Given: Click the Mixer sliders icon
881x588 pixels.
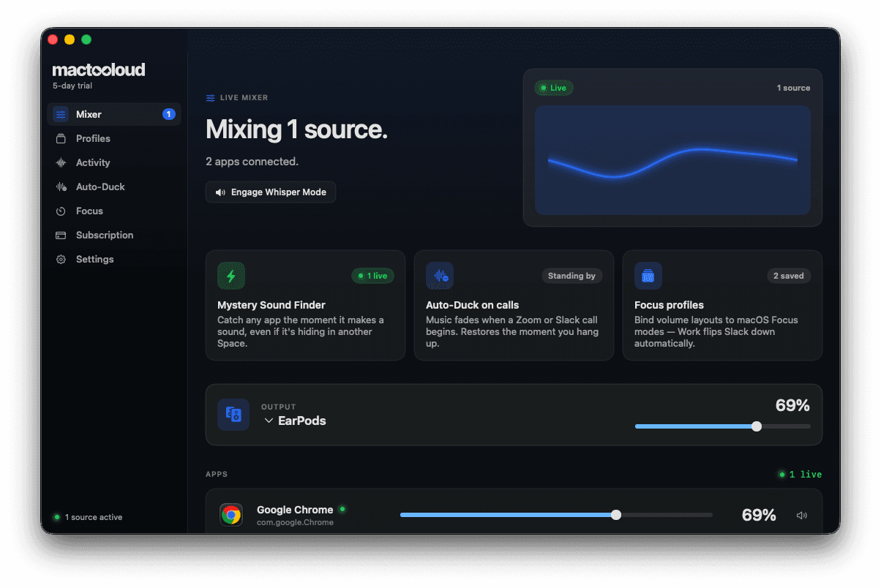Looking at the screenshot, I should click(x=61, y=114).
